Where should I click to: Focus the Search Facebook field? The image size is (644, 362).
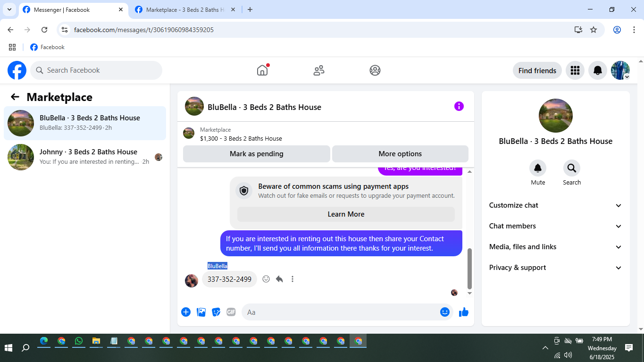96,70
